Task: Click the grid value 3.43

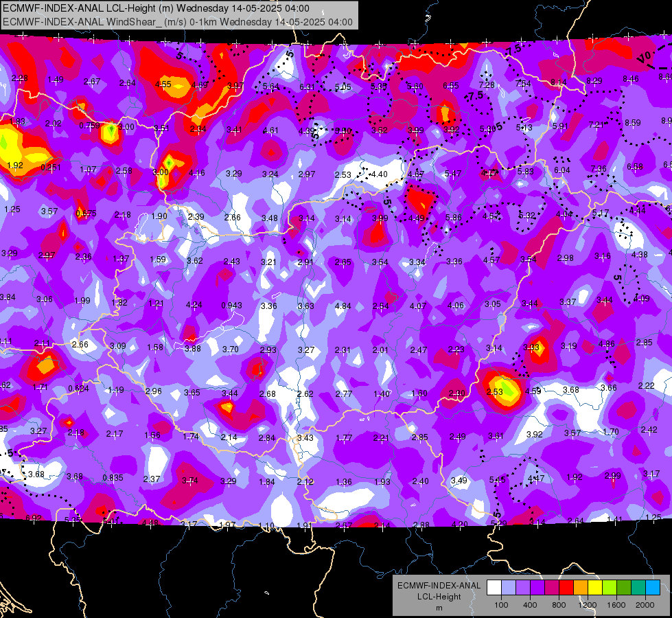Action: 305,438
